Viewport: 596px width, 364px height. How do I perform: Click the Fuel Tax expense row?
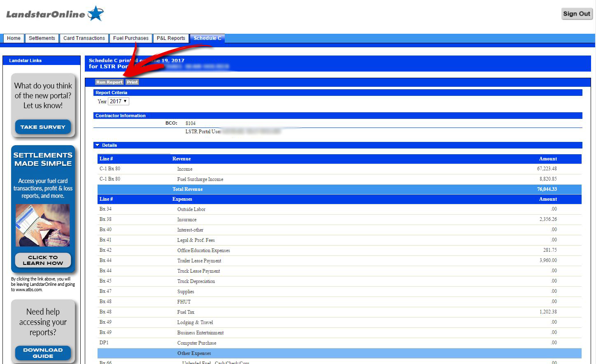340,312
